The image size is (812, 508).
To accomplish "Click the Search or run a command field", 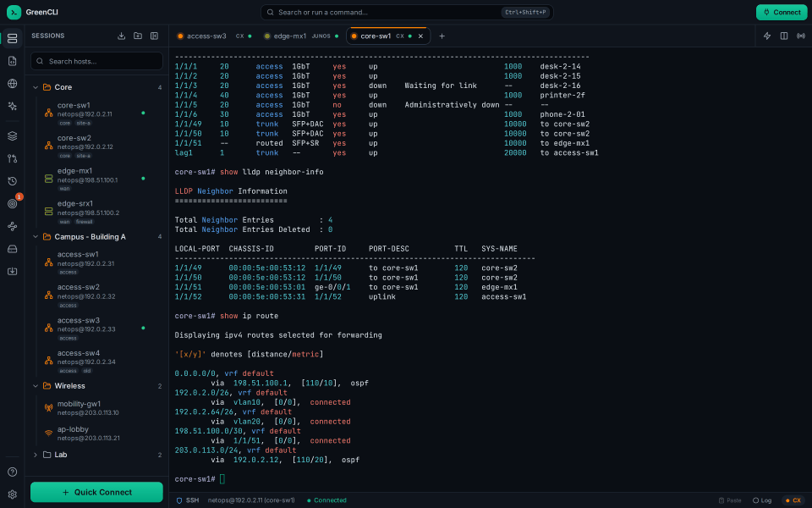I will (x=407, y=13).
